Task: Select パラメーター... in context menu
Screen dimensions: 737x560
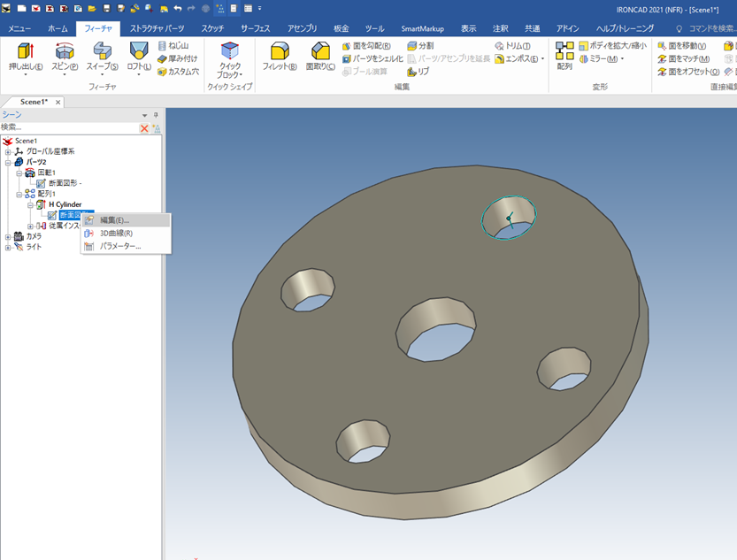Action: 120,246
